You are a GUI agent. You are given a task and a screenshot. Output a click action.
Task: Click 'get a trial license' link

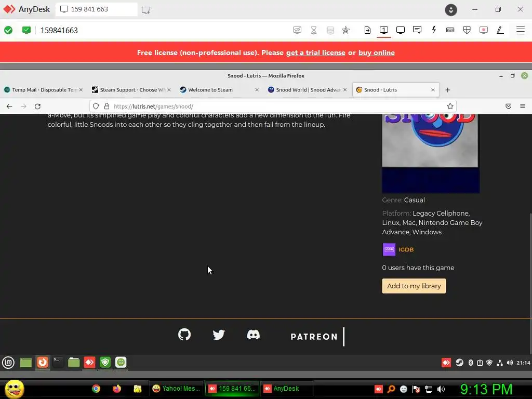[x=315, y=52]
